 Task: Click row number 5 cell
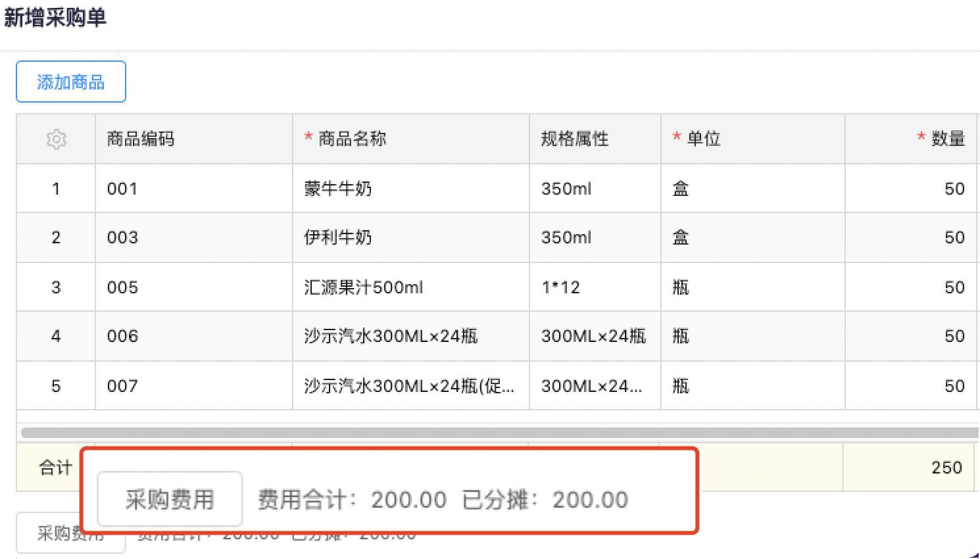(x=56, y=386)
